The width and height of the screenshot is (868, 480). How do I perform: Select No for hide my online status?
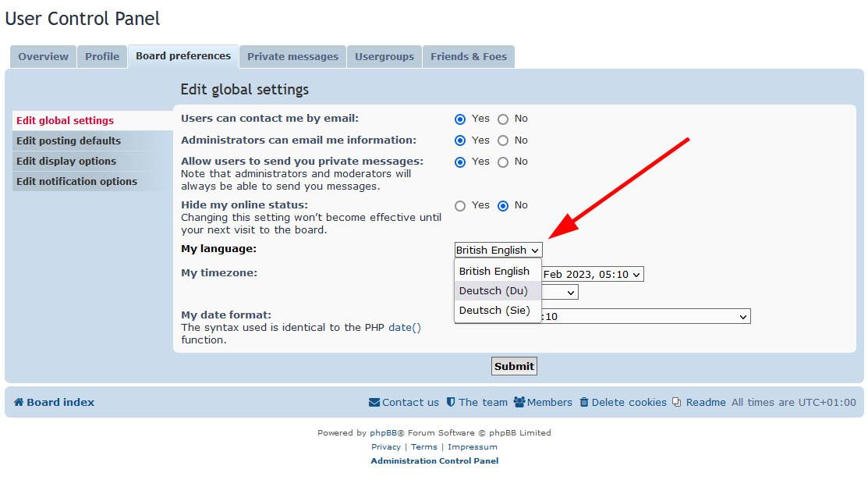(503, 206)
